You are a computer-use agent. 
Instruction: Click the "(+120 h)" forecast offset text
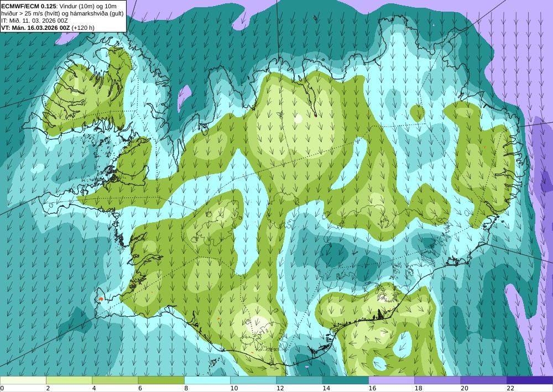pyautogui.click(x=83, y=28)
